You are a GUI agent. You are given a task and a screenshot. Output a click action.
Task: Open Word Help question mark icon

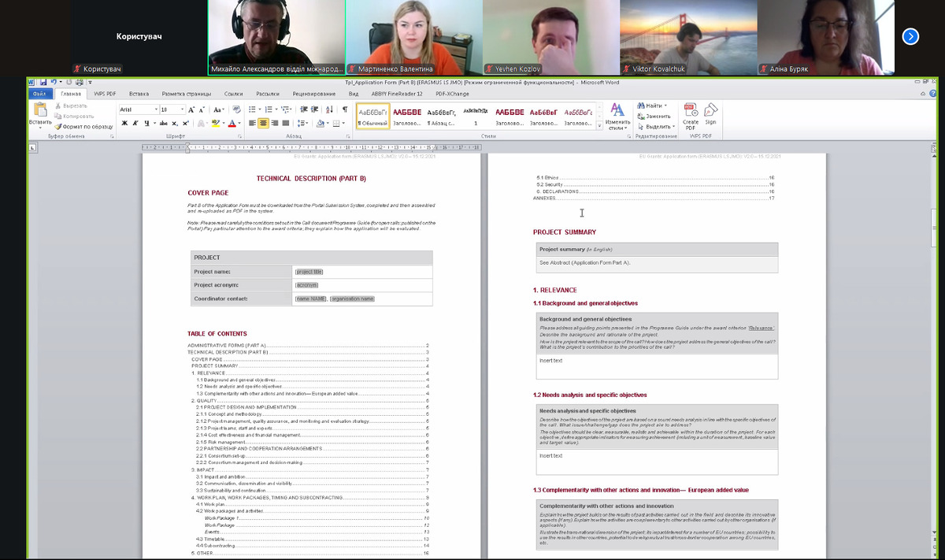(x=931, y=94)
